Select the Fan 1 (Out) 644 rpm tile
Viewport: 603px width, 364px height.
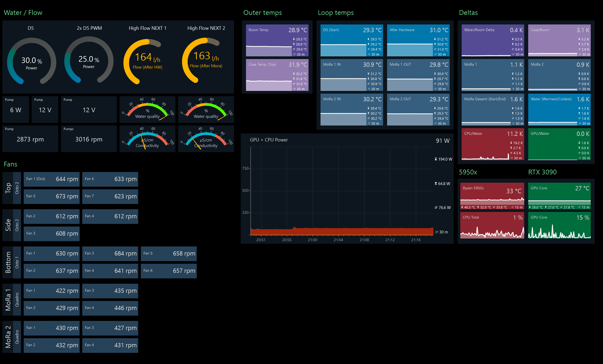(52, 179)
